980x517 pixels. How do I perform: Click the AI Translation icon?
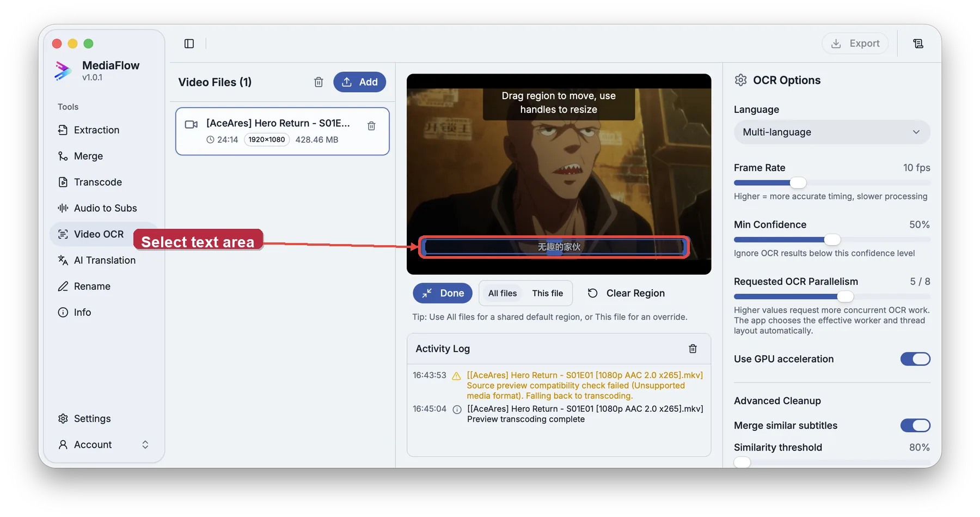pyautogui.click(x=63, y=260)
